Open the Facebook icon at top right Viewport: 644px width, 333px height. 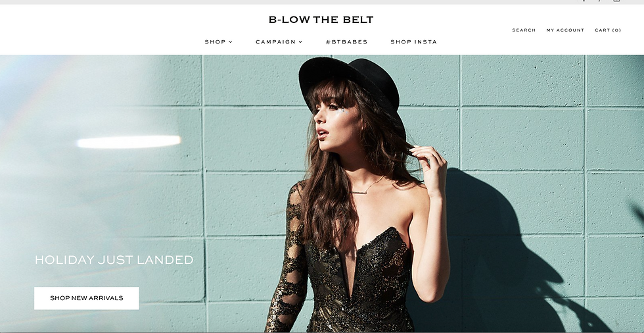tap(584, 1)
